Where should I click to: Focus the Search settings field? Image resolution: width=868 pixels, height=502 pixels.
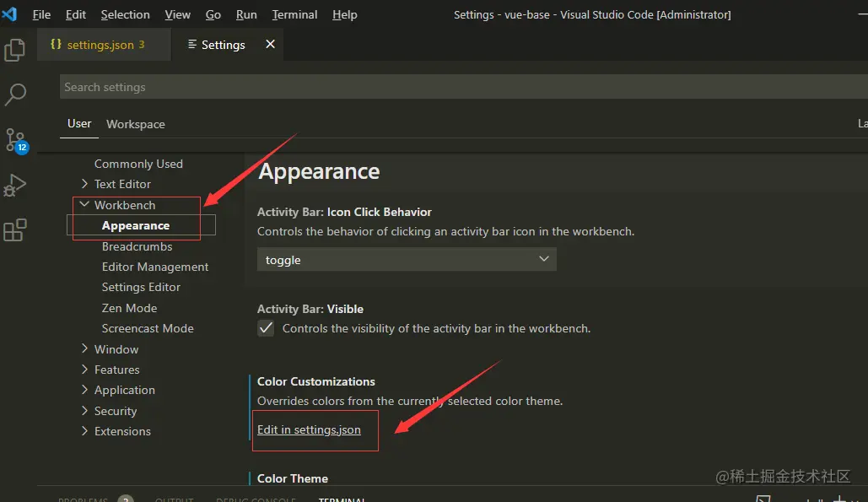point(464,87)
